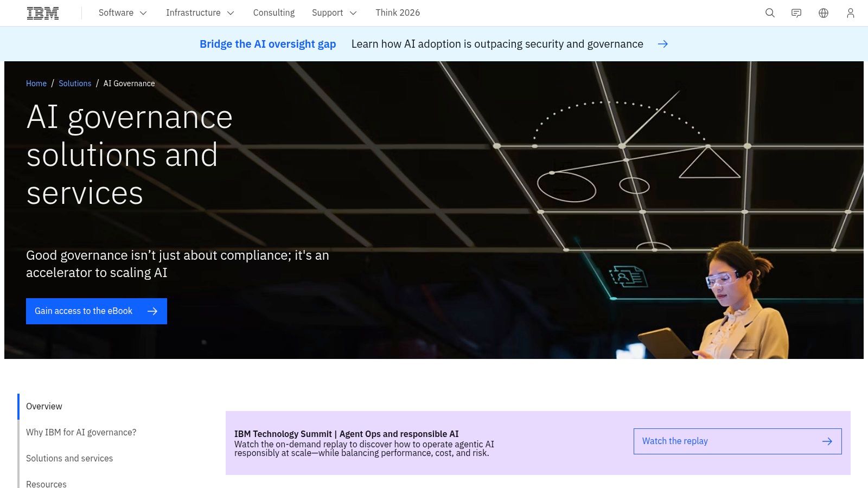The width and height of the screenshot is (868, 488).
Task: Click the banner arrow icon
Action: [663, 44]
